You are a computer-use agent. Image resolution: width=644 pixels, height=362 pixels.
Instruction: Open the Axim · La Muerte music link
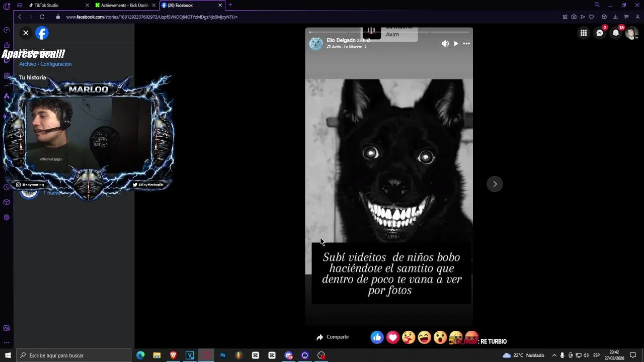coord(347,47)
